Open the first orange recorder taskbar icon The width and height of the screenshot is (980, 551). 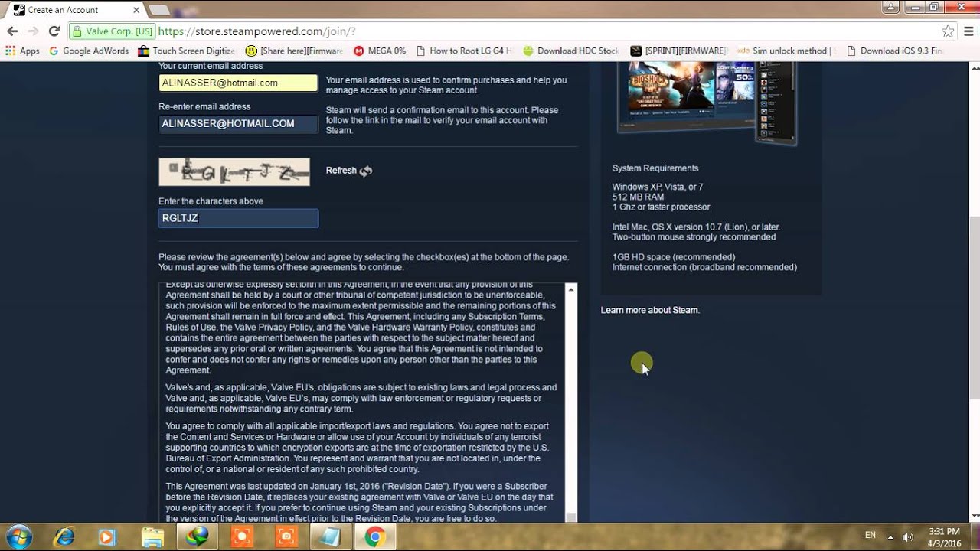[241, 537]
